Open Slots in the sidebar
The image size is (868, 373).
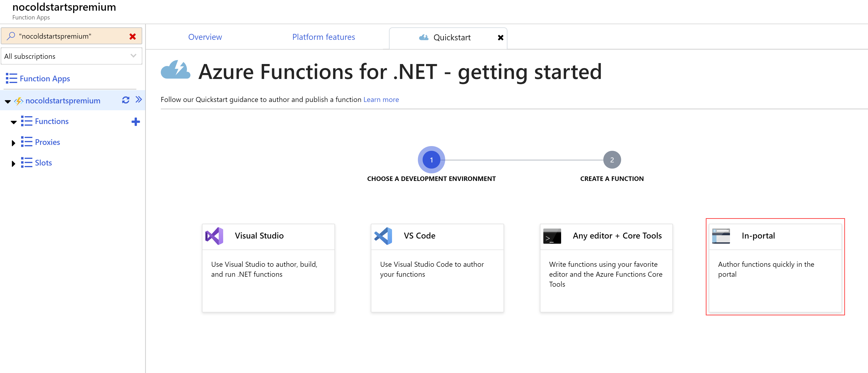pyautogui.click(x=43, y=163)
